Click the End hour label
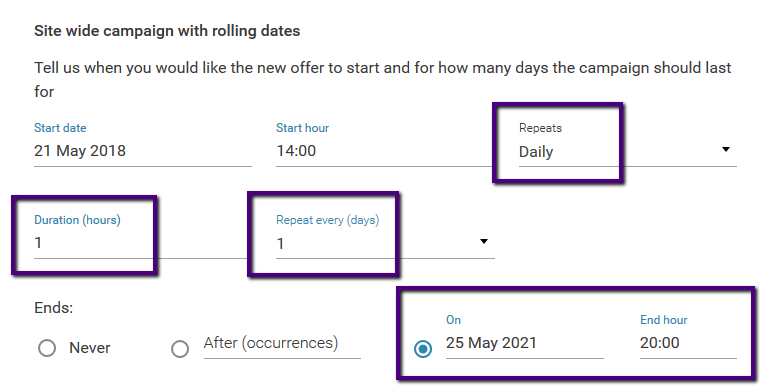Viewport: 773px width, 387px height. point(664,320)
